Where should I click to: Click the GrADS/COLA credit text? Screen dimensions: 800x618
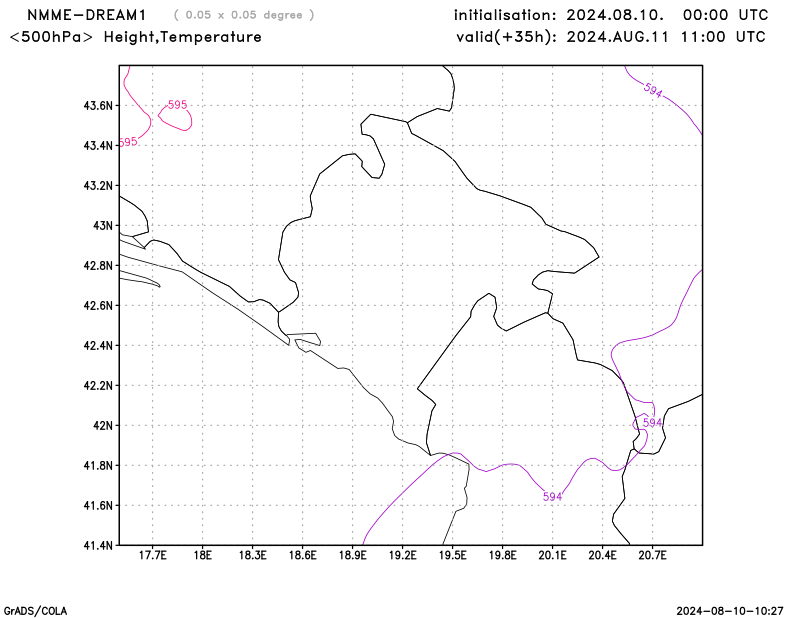point(35,611)
